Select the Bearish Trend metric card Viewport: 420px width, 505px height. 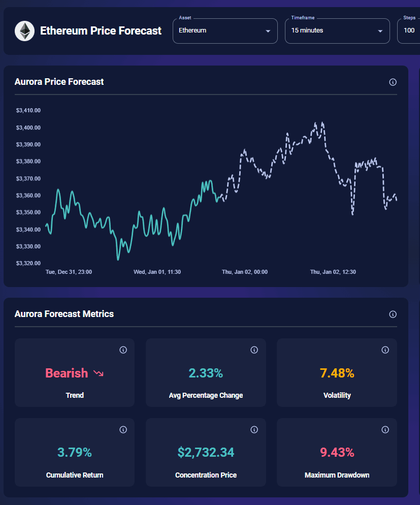(74, 372)
